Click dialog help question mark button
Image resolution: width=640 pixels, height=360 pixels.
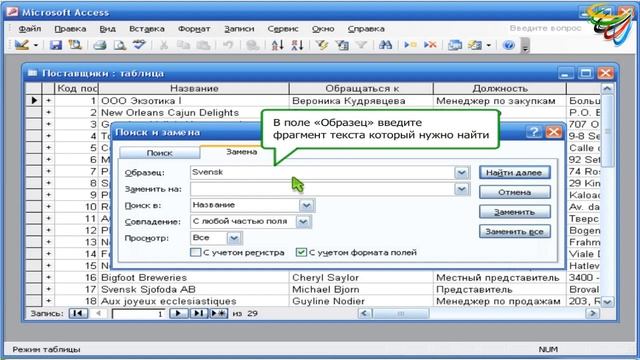[534, 132]
